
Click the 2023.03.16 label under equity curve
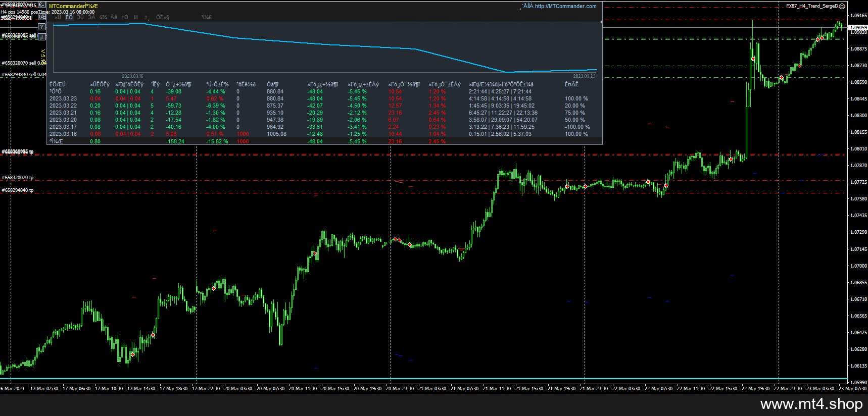(132, 76)
